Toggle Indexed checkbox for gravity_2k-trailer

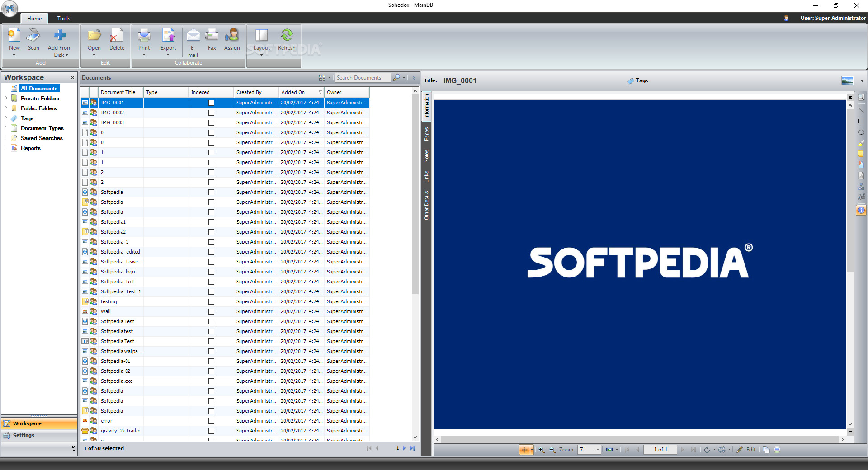[211, 431]
